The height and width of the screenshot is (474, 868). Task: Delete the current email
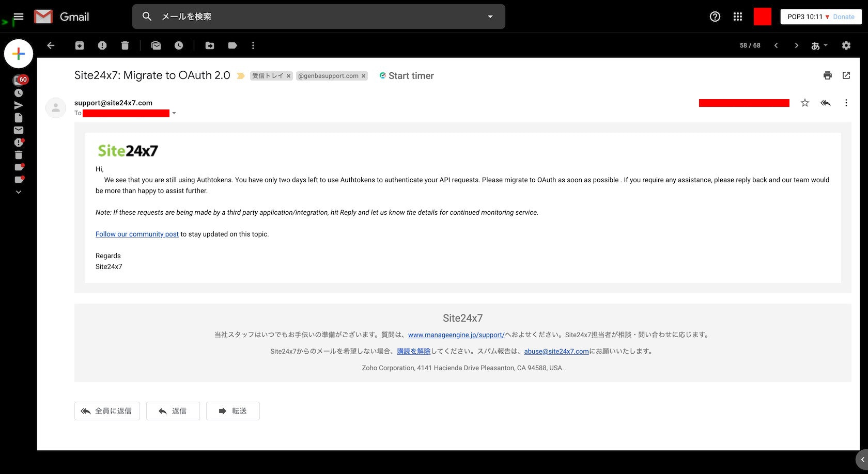pos(125,45)
